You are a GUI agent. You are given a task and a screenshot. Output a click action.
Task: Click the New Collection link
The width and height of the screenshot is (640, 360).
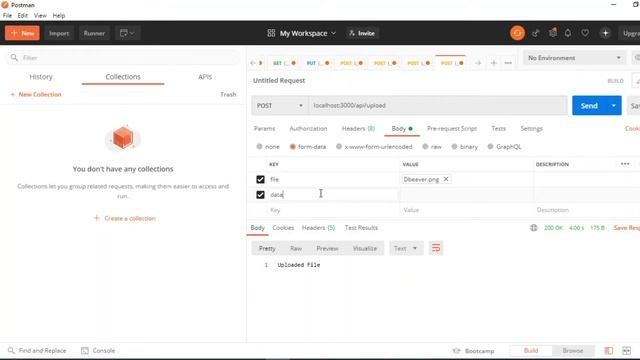36,94
